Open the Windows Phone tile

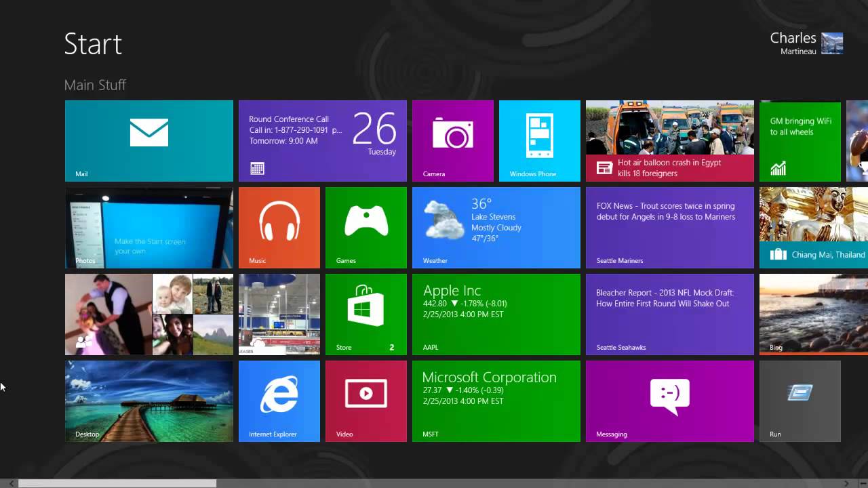tap(540, 141)
